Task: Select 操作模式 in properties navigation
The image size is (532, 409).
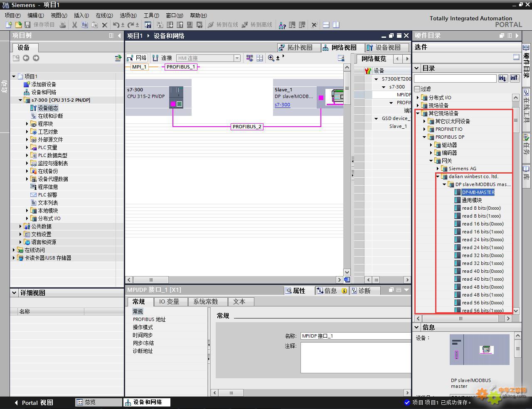Action: click(143, 327)
